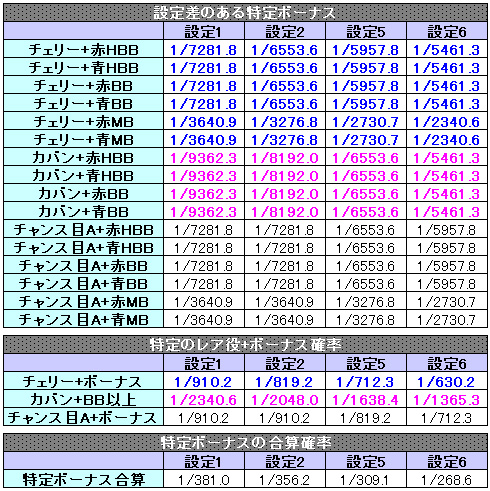Click the 特定のレア役+ボーナス確率 header
The image size is (490, 491).
[x=245, y=345]
